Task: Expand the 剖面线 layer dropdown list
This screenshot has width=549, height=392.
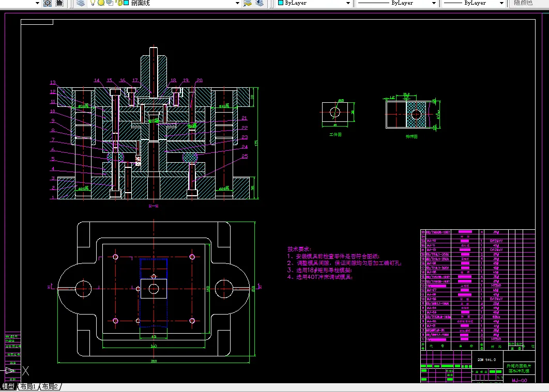Action: pos(237,3)
